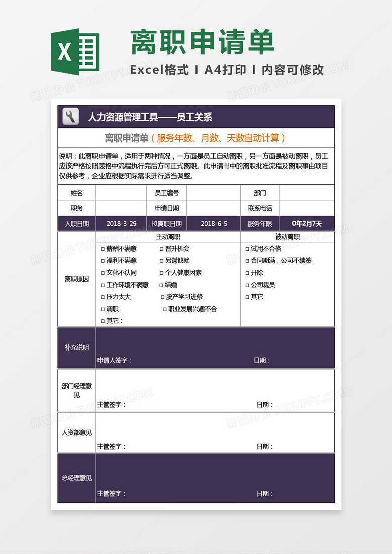The height and width of the screenshot is (554, 392).
Task: Click the 入职日期 label cell
Action: (76, 224)
